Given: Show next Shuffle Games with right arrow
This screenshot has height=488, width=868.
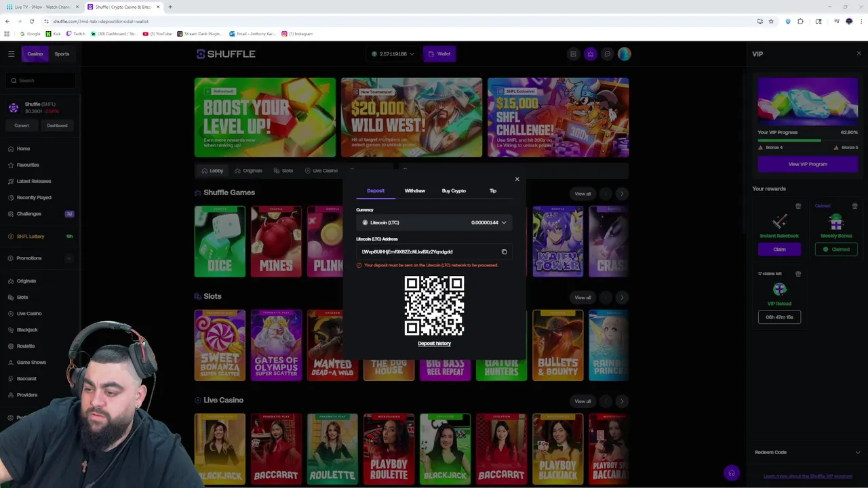Looking at the screenshot, I should pyautogui.click(x=622, y=194).
